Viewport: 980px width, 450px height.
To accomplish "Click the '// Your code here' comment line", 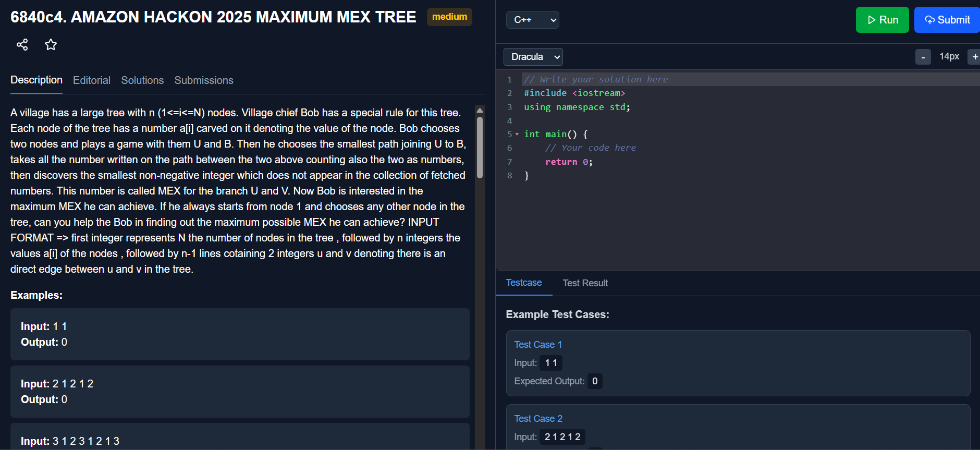I will click(x=591, y=148).
